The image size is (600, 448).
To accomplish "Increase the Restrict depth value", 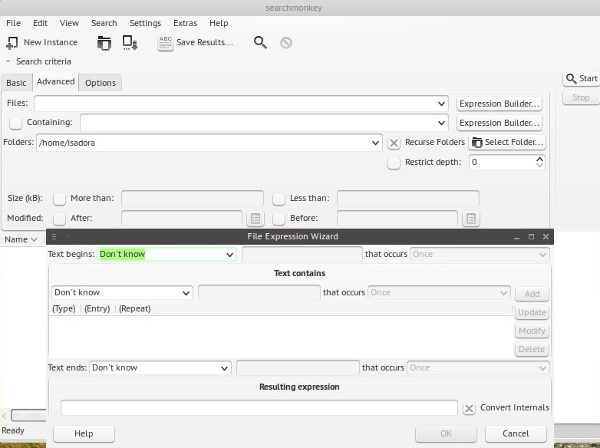I will coord(540,159).
